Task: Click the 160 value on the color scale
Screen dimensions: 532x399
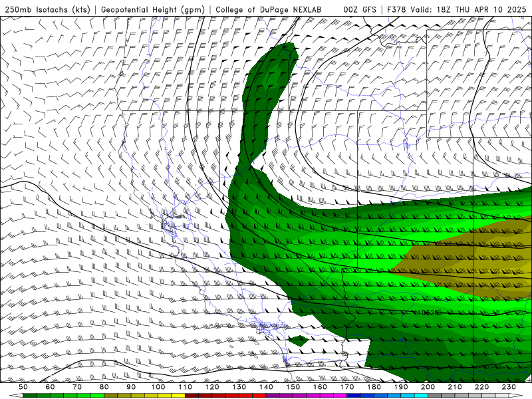Action: [320, 387]
